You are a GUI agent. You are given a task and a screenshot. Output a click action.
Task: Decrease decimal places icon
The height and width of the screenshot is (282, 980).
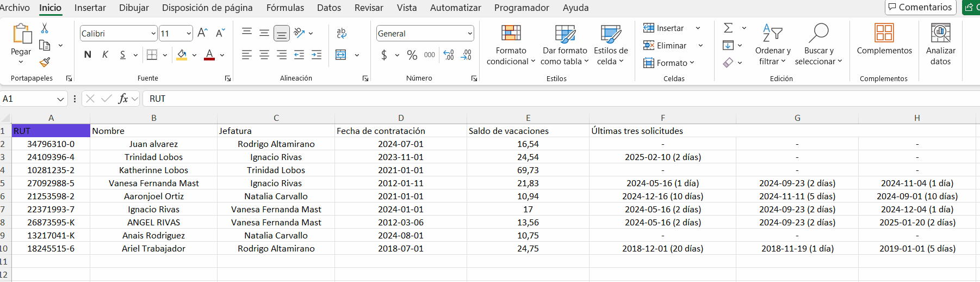(466, 55)
